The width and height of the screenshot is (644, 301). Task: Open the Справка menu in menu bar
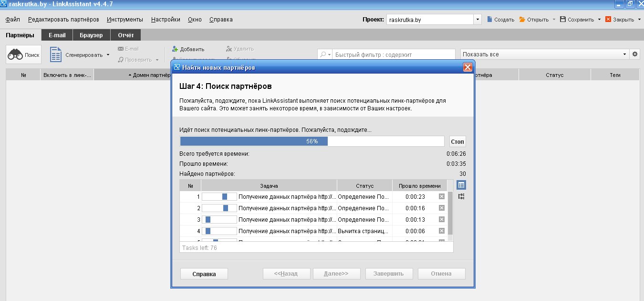coord(221,20)
